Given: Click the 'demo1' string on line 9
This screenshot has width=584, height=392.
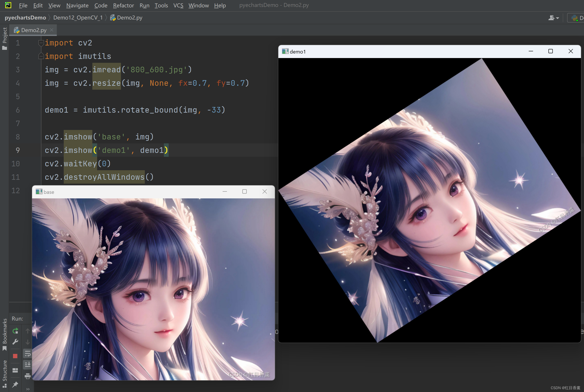Looking at the screenshot, I should [114, 150].
